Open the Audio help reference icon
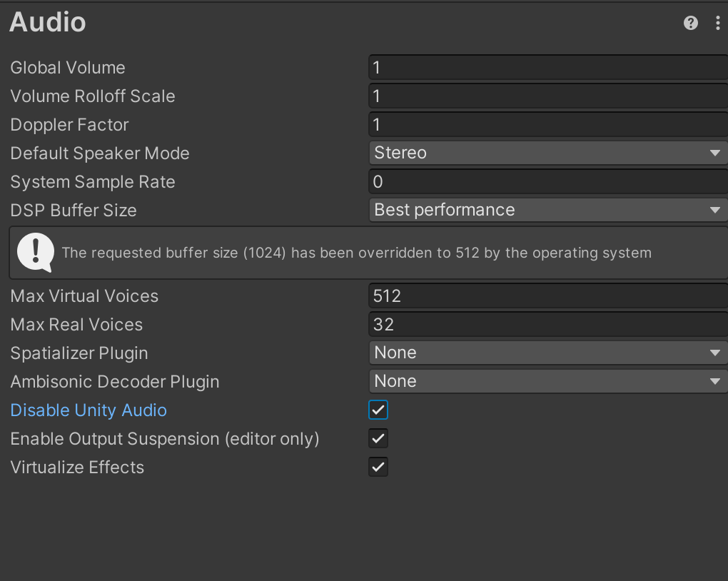728x581 pixels. point(690,23)
